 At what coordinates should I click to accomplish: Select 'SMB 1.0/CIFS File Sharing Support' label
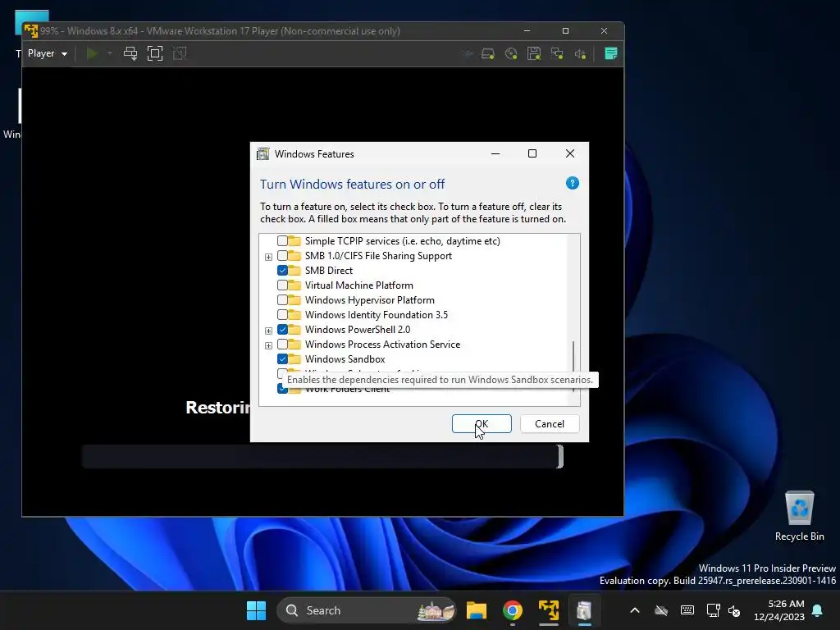(x=378, y=256)
